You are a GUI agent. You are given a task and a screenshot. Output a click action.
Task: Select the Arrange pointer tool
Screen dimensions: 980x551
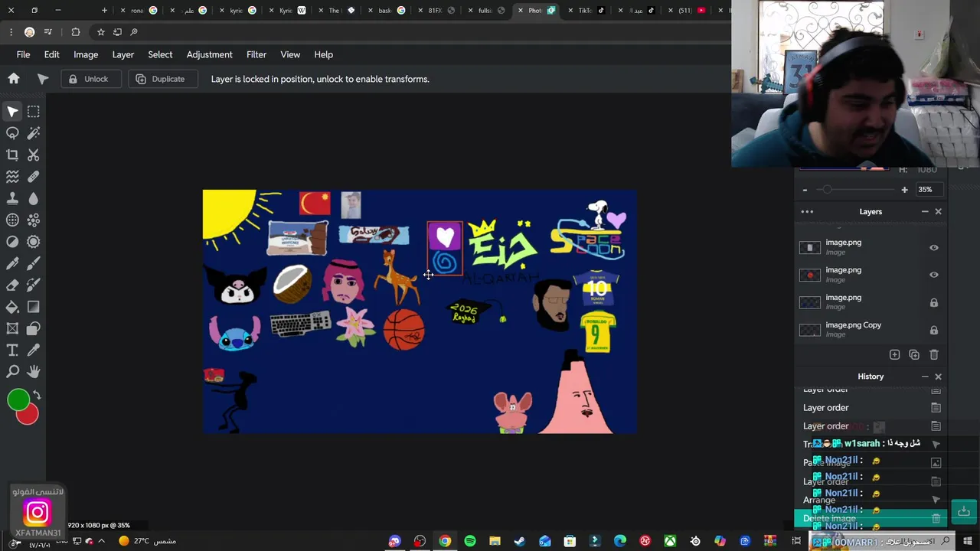(12, 112)
